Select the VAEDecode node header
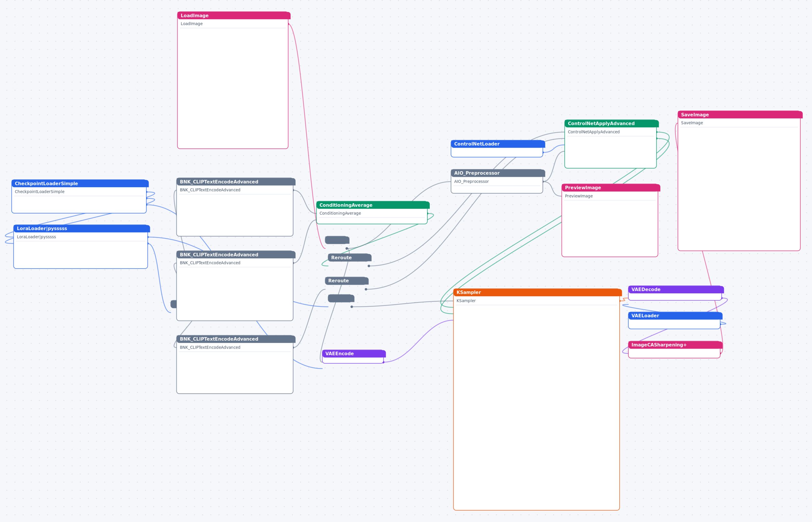 [676, 290]
